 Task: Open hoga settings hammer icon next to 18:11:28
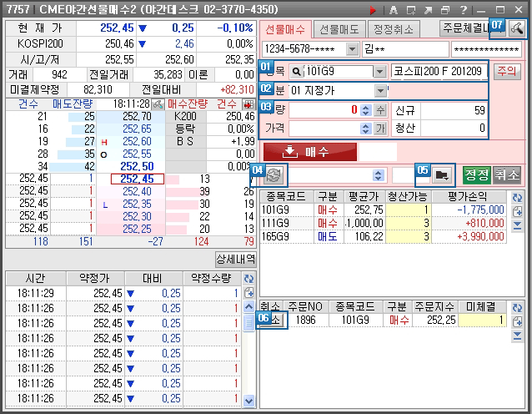(158, 104)
